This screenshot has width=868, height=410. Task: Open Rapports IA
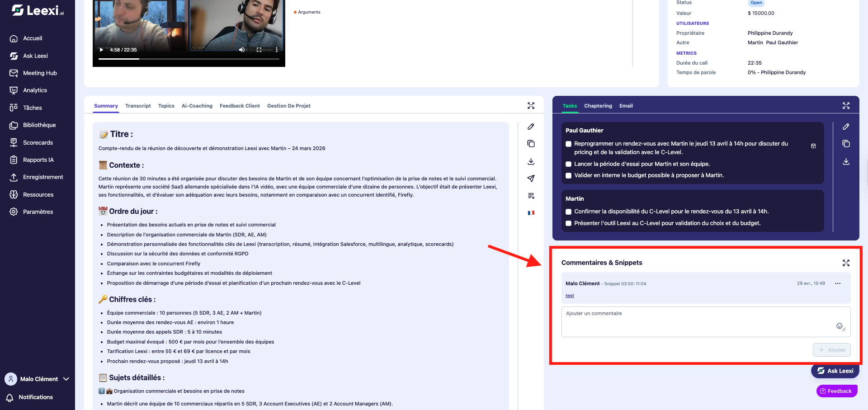pyautogui.click(x=38, y=160)
